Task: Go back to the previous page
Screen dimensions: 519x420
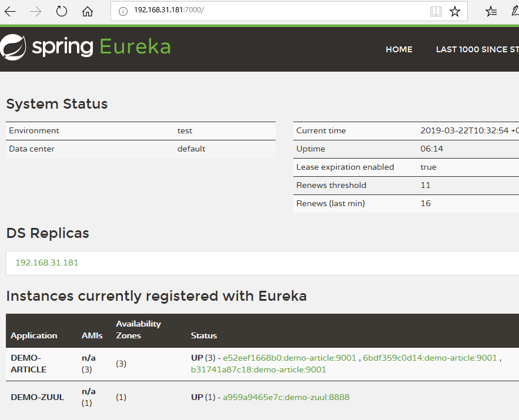Action: (11, 12)
